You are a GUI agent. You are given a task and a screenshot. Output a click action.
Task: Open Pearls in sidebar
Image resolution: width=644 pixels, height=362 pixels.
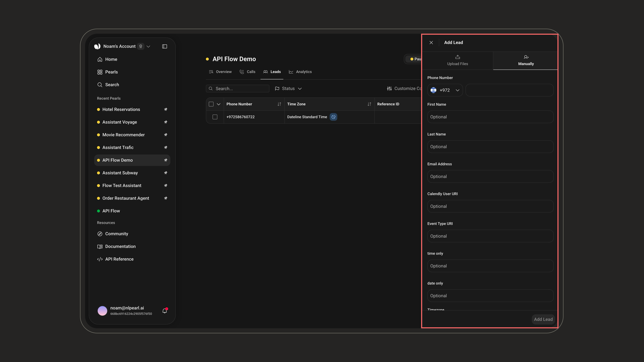pos(132,72)
